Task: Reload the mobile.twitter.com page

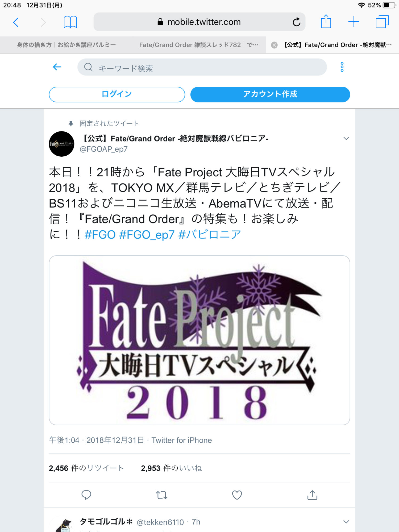Action: [x=296, y=22]
